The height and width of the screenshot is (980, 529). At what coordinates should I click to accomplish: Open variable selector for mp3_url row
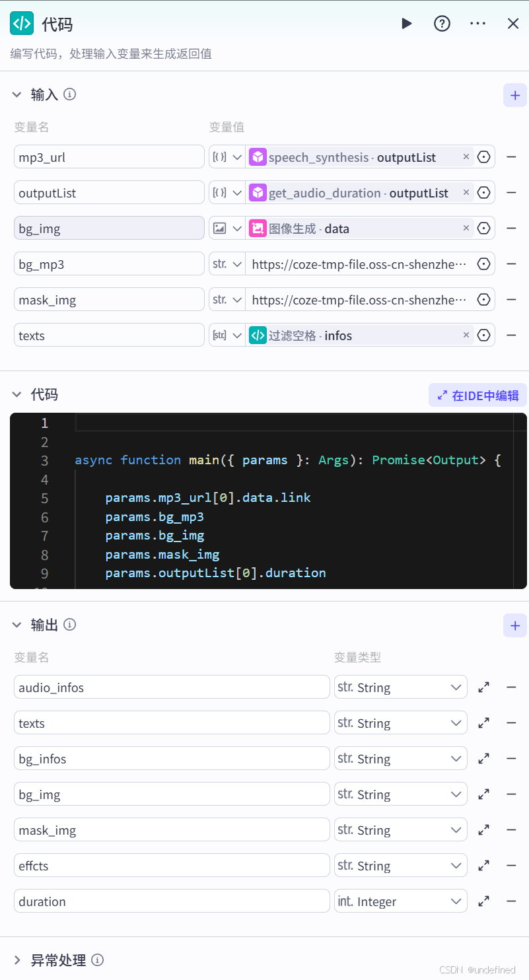(x=484, y=157)
